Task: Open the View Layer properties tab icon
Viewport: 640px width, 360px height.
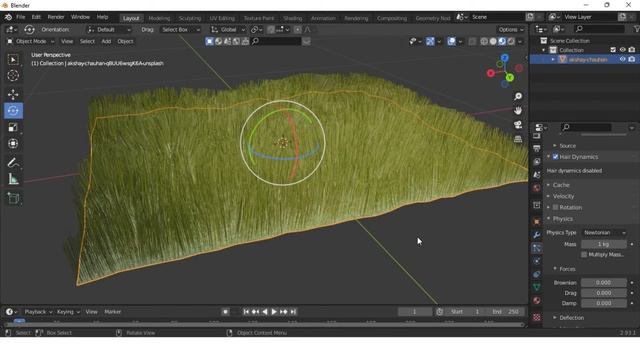Action: click(537, 162)
